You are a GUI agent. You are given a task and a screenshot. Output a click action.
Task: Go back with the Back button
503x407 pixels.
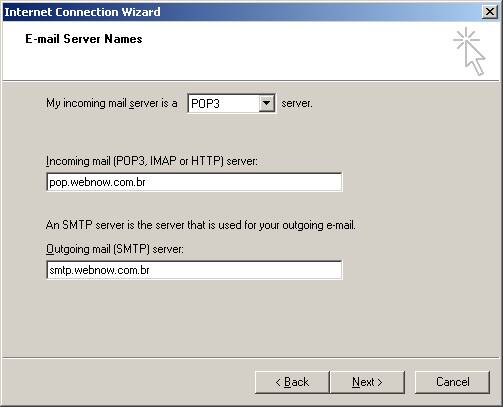[292, 382]
